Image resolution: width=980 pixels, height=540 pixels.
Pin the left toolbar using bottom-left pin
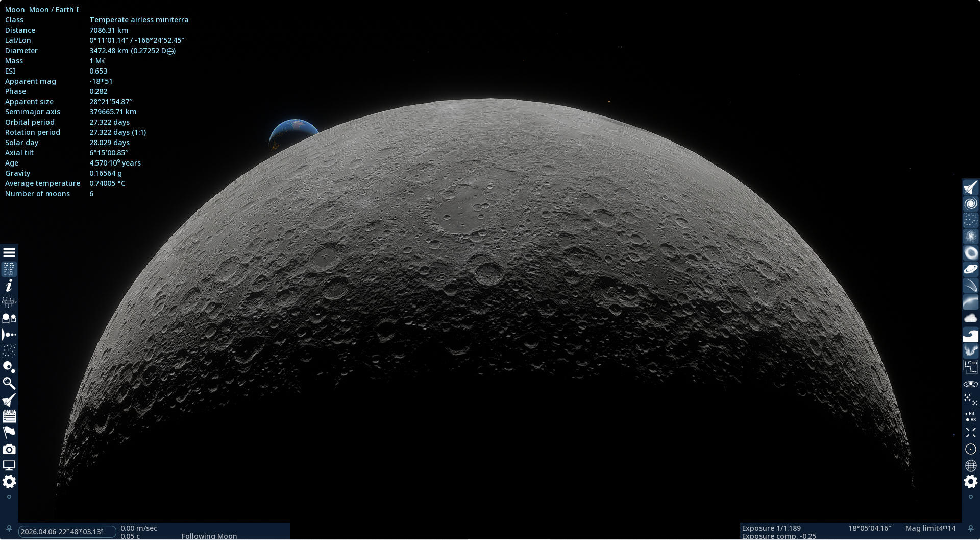coord(9,529)
